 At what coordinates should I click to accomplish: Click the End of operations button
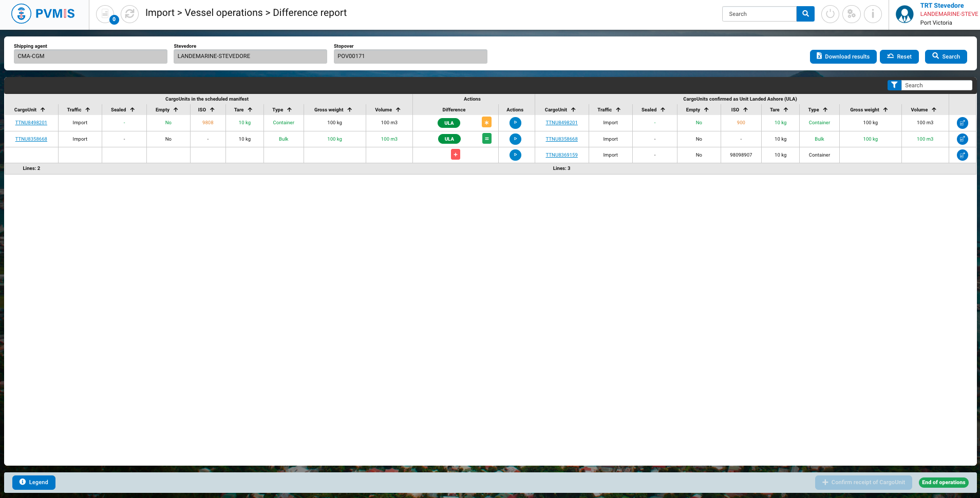943,482
